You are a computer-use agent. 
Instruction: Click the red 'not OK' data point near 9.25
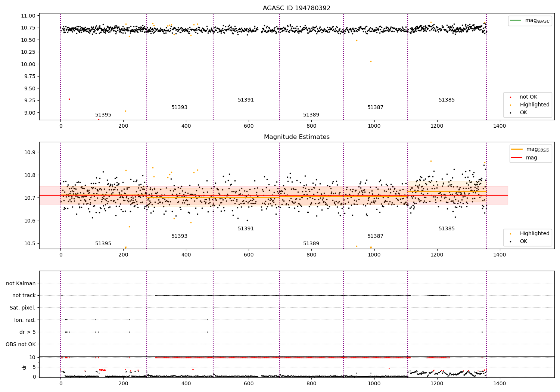(69, 99)
